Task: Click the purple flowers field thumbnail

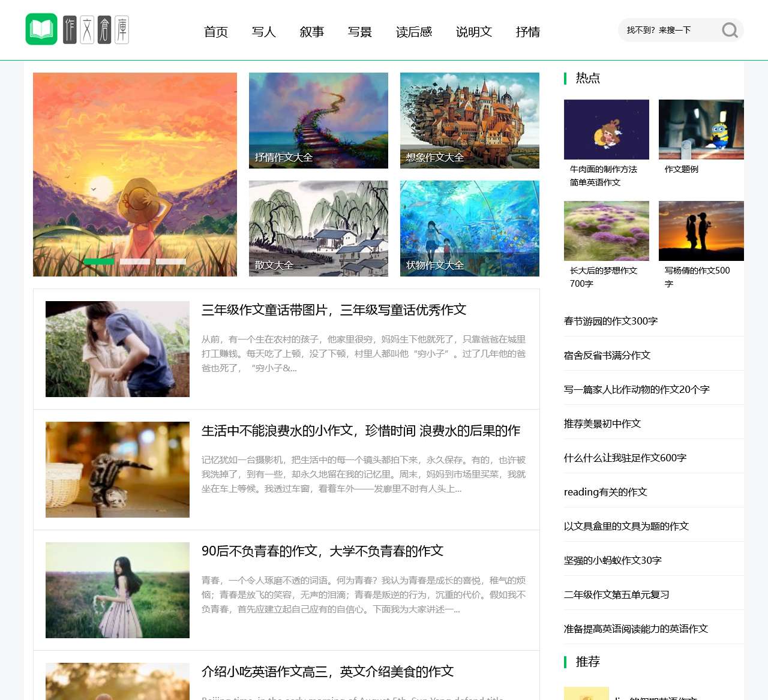Action: (607, 231)
